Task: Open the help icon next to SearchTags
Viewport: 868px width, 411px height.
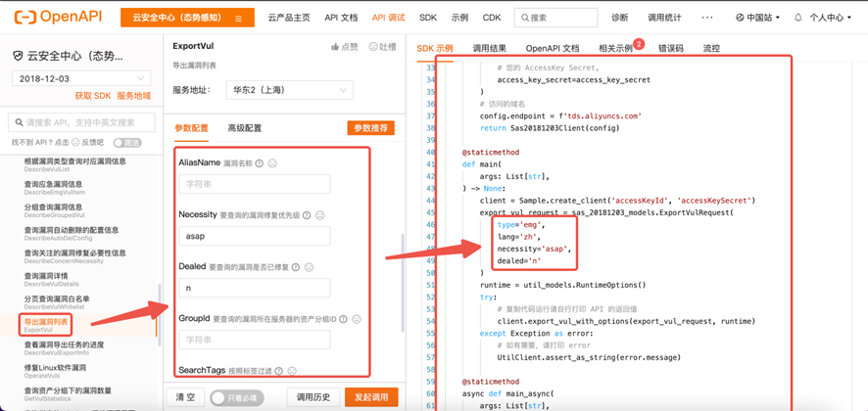Action: coord(278,371)
